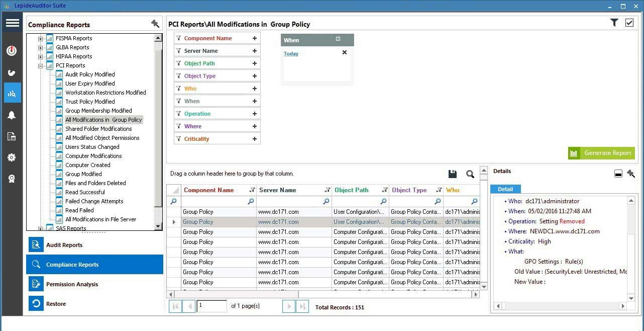Filter the Server Name column header
The image size is (644, 331).
point(328,190)
